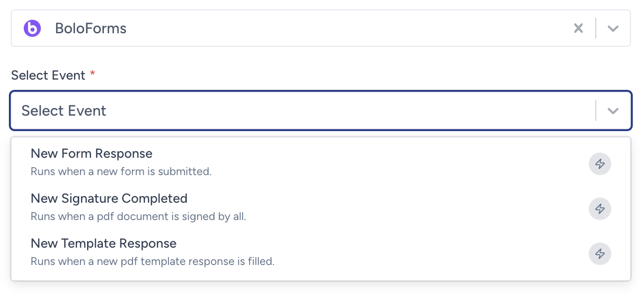The height and width of the screenshot is (294, 644).
Task: Click the divider beside the BoloForms clear button
Action: click(596, 29)
